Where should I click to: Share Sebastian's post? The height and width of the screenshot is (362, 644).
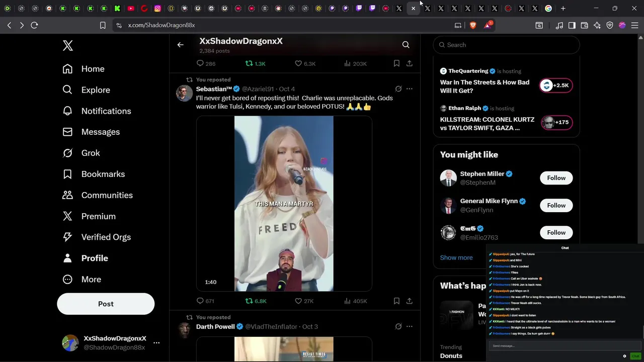click(410, 301)
